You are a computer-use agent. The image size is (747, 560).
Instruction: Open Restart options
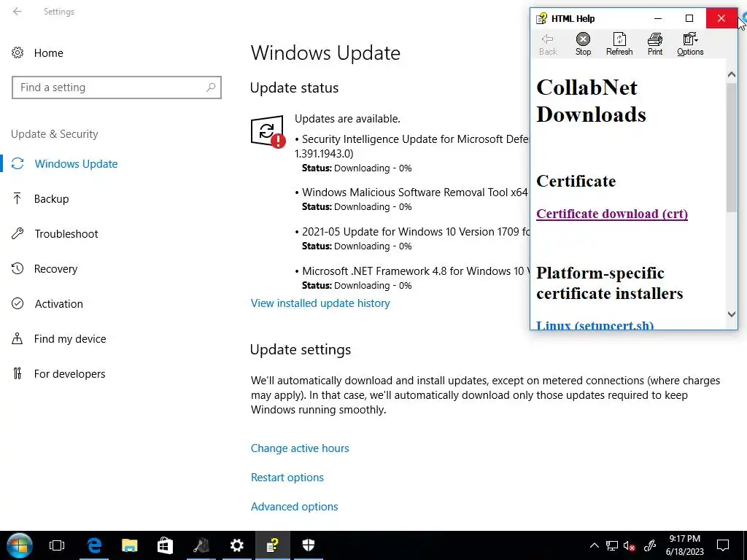pos(287,477)
